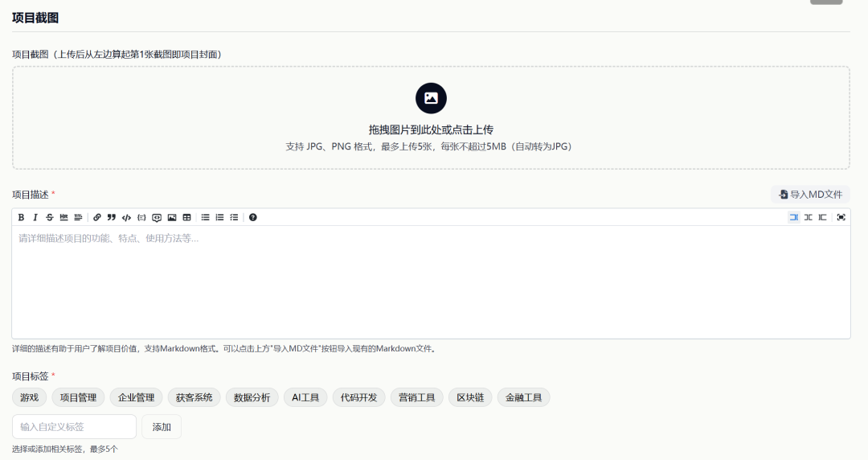
Task: Open the editor help question mark icon
Action: (253, 217)
